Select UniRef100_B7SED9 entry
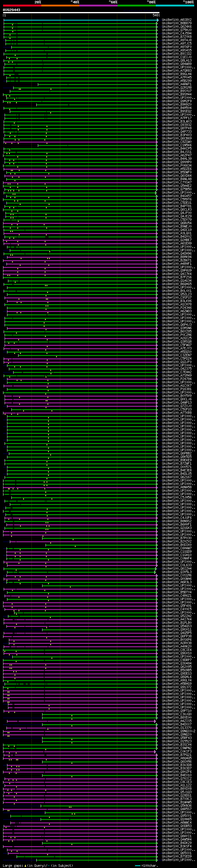Image resolution: width=197 pixels, height=868 pixels. pos(177,857)
